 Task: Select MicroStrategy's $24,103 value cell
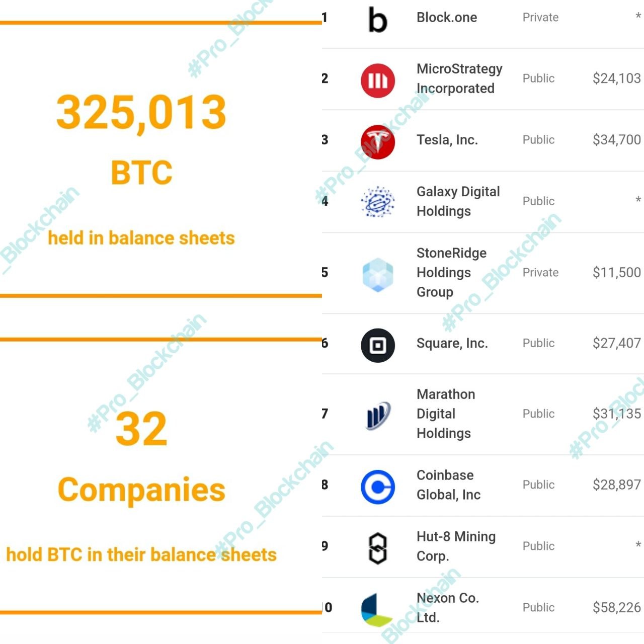pyautogui.click(x=616, y=78)
